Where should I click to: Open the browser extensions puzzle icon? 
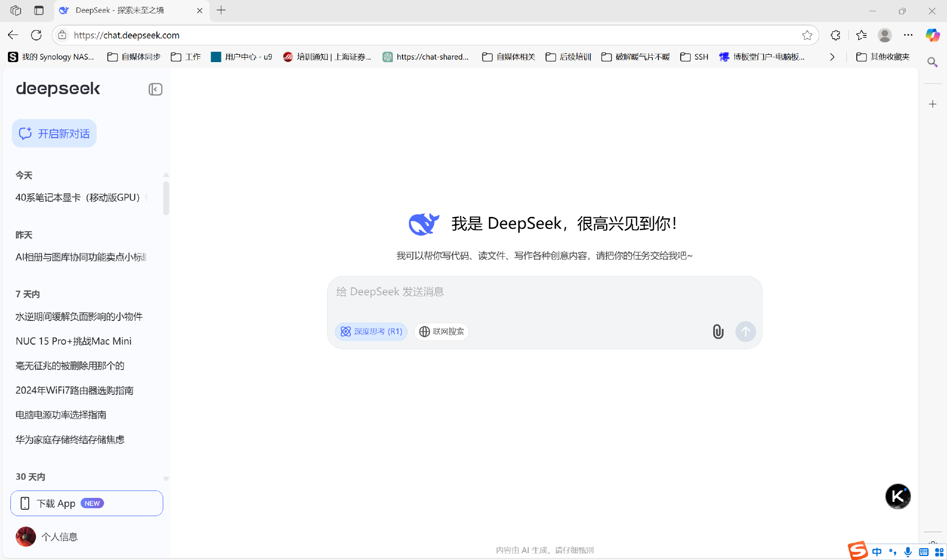point(835,35)
